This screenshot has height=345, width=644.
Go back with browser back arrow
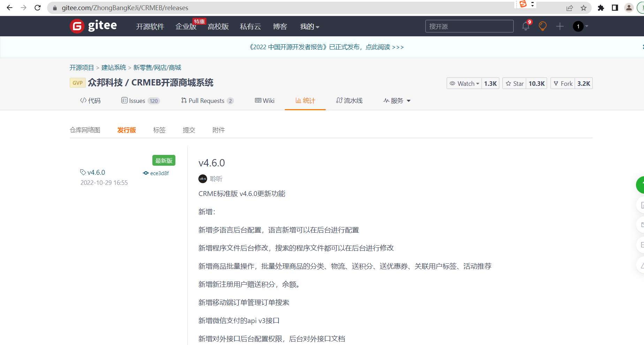[9, 8]
